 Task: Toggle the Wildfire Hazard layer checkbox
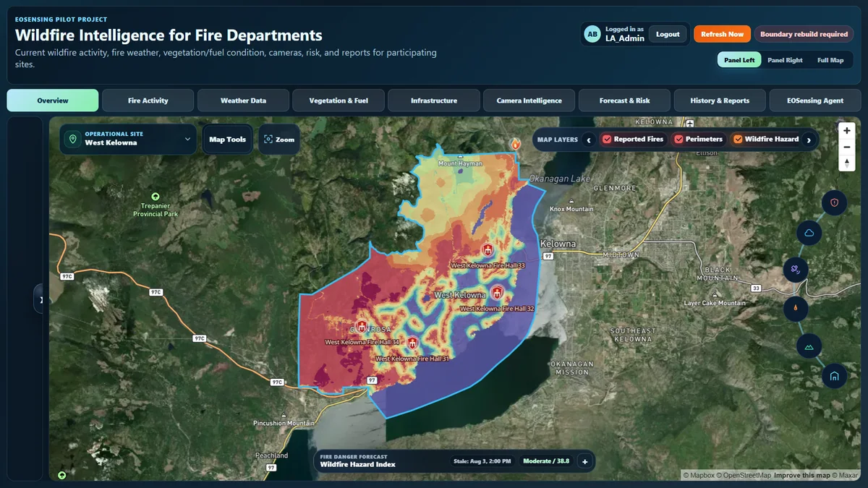[738, 140]
